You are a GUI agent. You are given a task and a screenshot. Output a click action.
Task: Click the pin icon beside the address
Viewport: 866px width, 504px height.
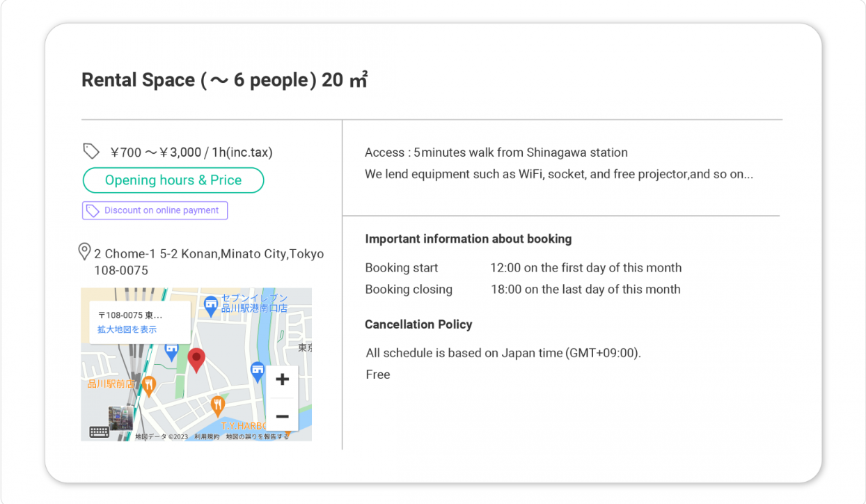[x=85, y=252]
